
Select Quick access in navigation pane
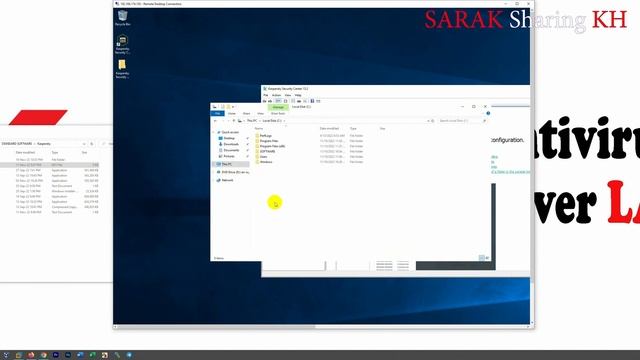pos(228,132)
